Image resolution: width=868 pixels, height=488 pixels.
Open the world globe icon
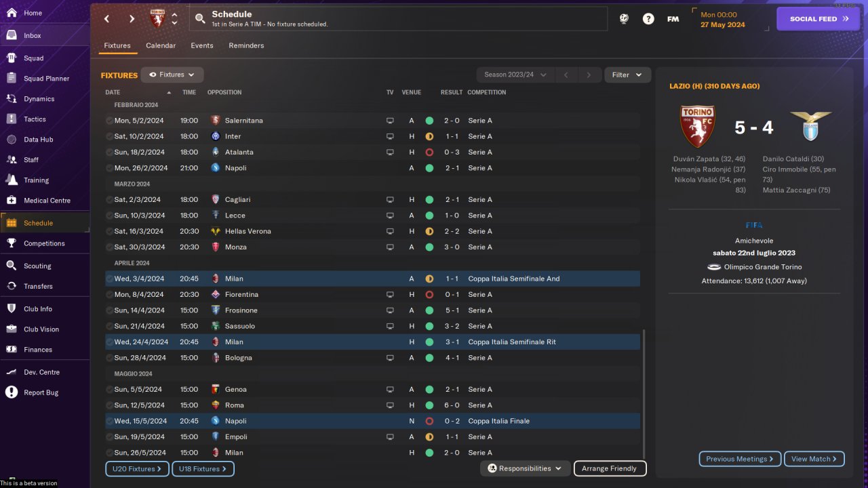click(624, 19)
